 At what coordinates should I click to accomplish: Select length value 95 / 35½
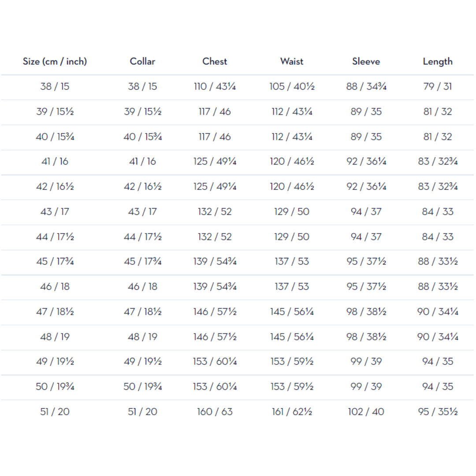[438, 412]
